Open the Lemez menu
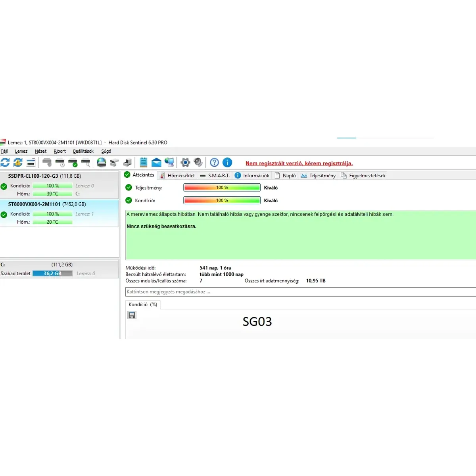 (21, 151)
